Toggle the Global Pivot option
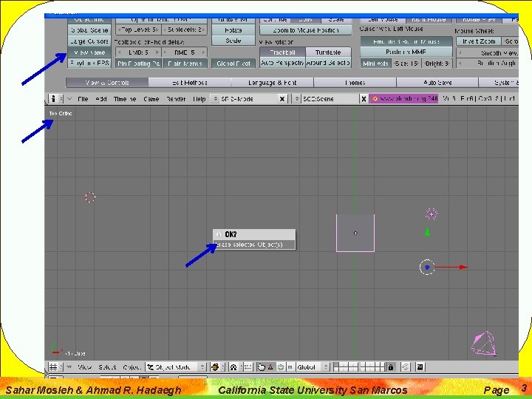Image resolution: width=532 pixels, height=399 pixels. point(233,64)
